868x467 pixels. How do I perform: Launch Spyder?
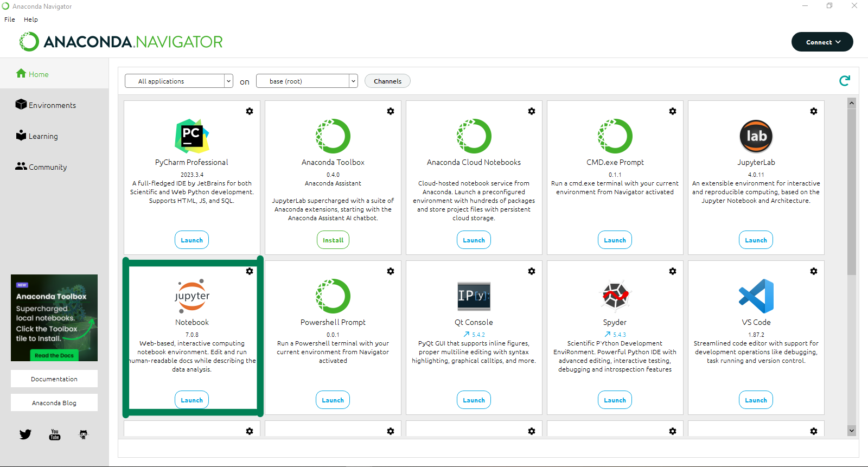coord(615,400)
